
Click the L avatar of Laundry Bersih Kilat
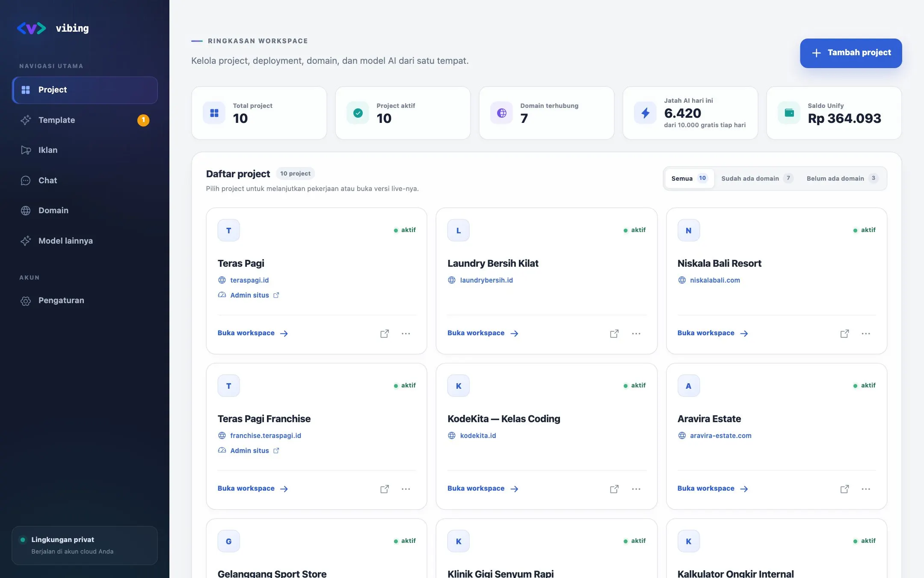tap(459, 231)
